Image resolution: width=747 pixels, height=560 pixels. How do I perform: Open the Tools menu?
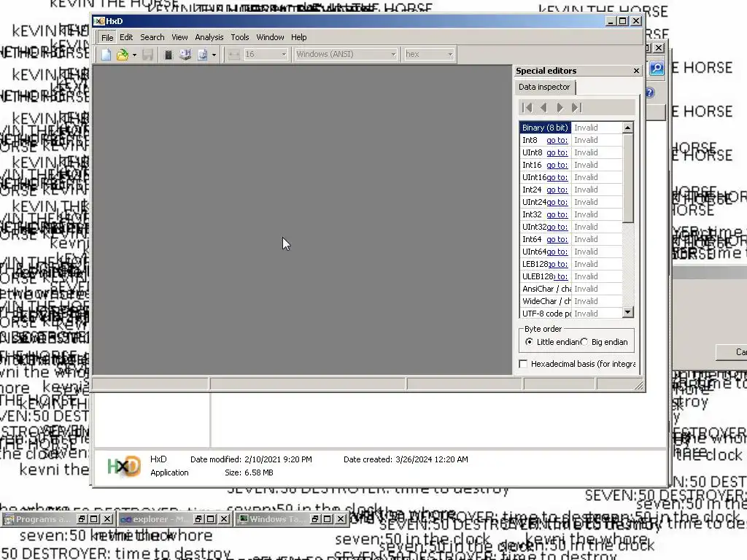[239, 37]
